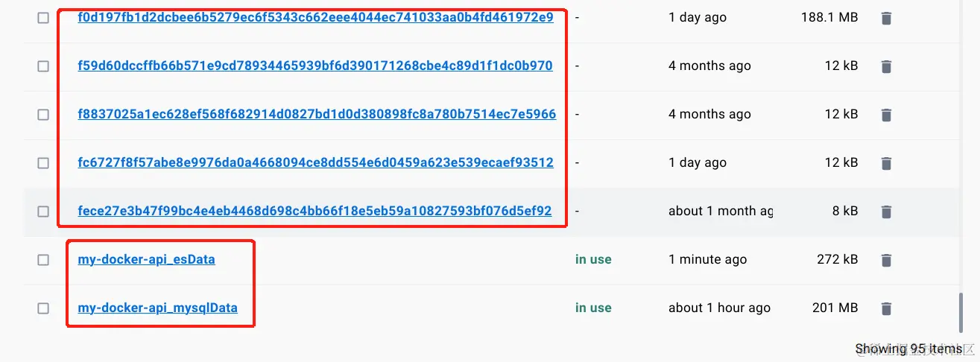
Task: Delete the f0d197fb1d2dcbee volume via trash icon
Action: [886, 18]
